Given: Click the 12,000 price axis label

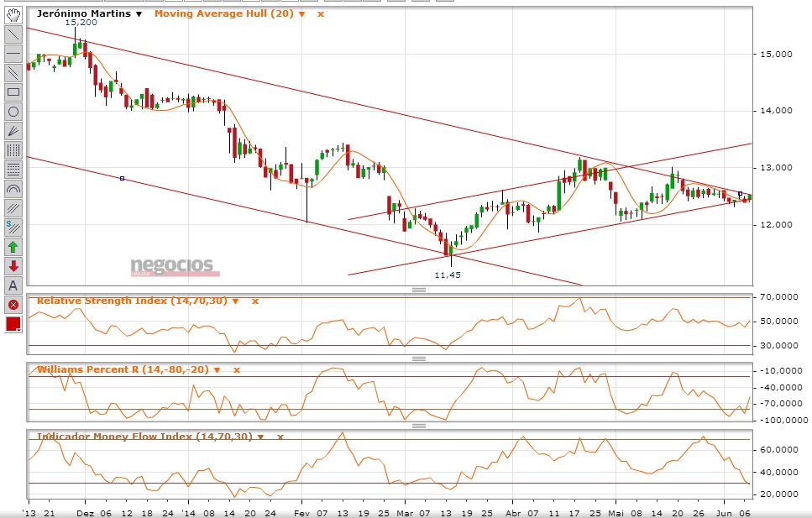Looking at the screenshot, I should 776,225.
